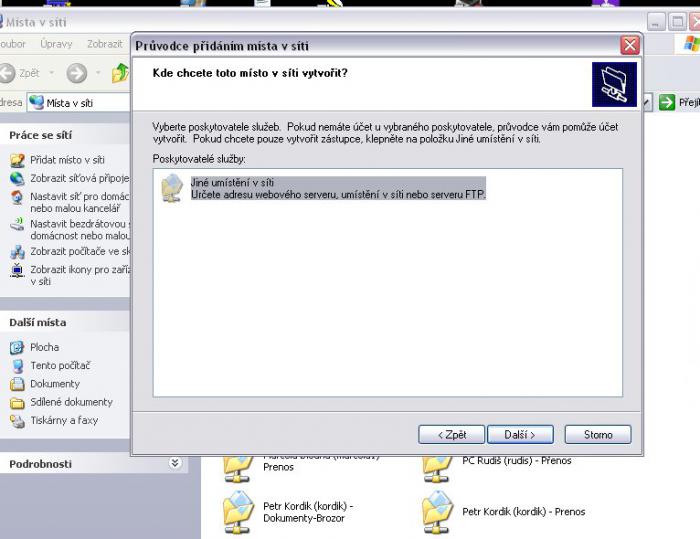The image size is (700, 539).
Task: Open 'Petr Kordik - Dokumenty-Brozor' network folder
Action: pyautogui.click(x=238, y=512)
